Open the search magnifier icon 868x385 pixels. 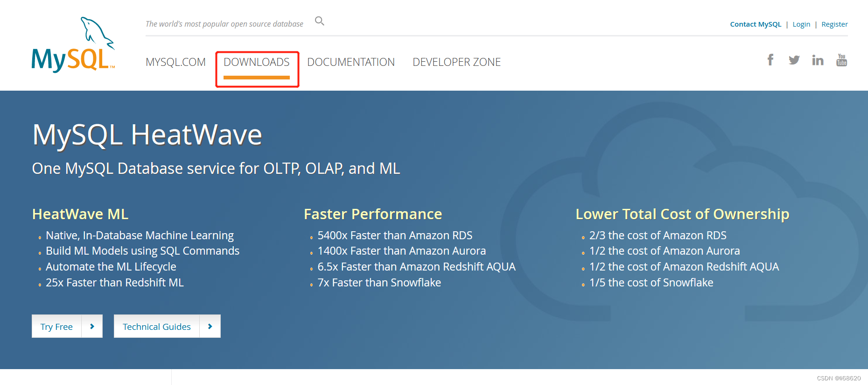(320, 21)
